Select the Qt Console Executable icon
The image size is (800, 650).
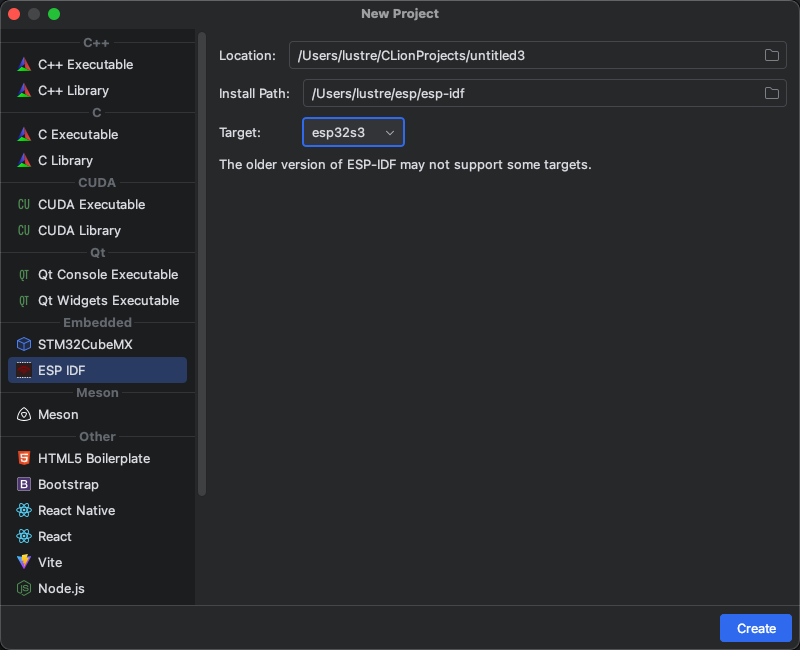pyautogui.click(x=24, y=275)
